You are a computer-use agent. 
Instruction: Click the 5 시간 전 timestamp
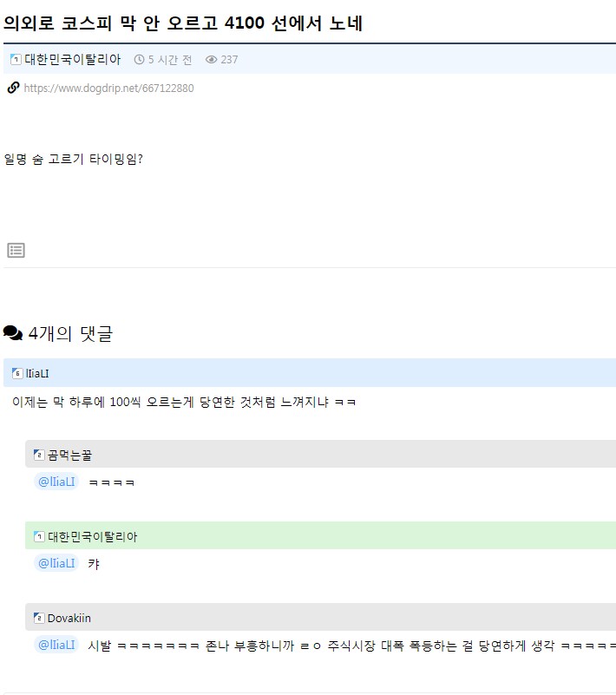[170, 59]
